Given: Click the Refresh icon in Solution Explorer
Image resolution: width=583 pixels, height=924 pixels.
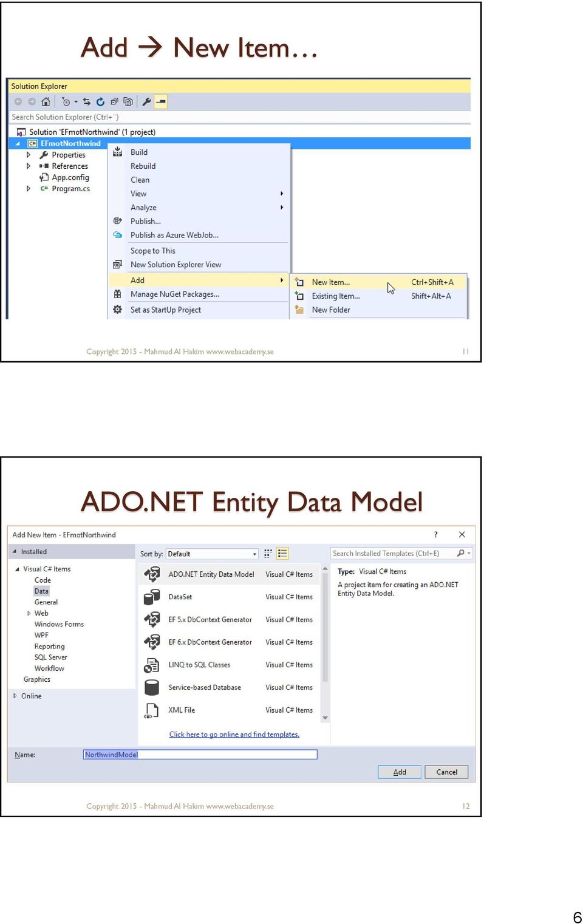Looking at the screenshot, I should [x=100, y=101].
